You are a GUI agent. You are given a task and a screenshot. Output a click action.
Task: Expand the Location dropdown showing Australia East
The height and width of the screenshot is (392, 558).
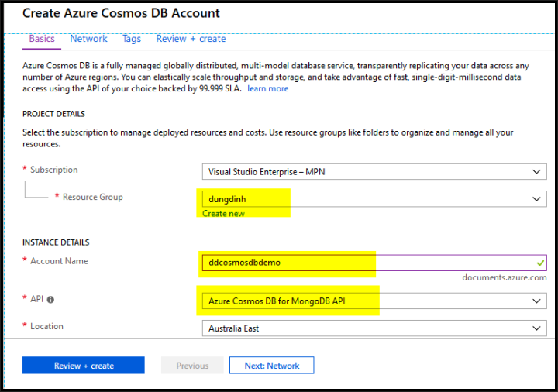(374, 328)
